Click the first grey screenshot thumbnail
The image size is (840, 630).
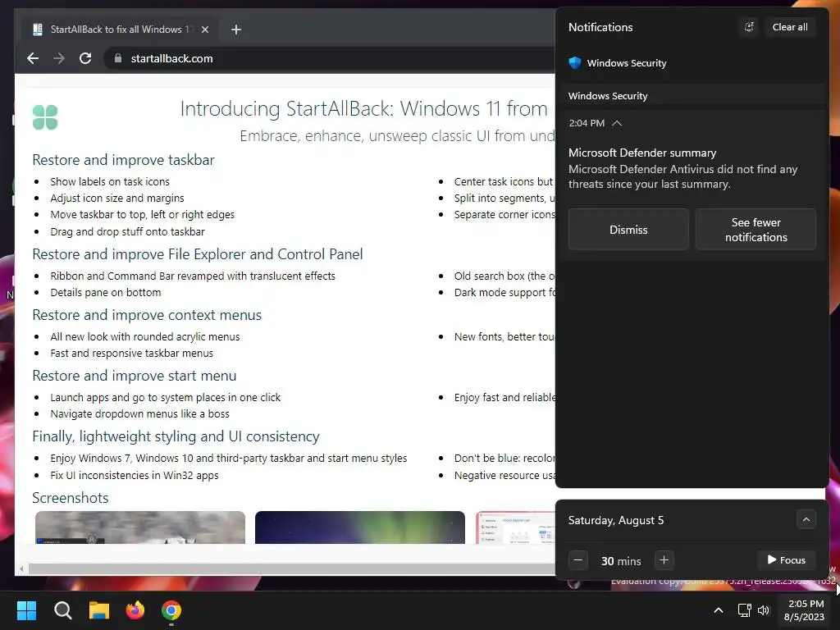[140, 527]
